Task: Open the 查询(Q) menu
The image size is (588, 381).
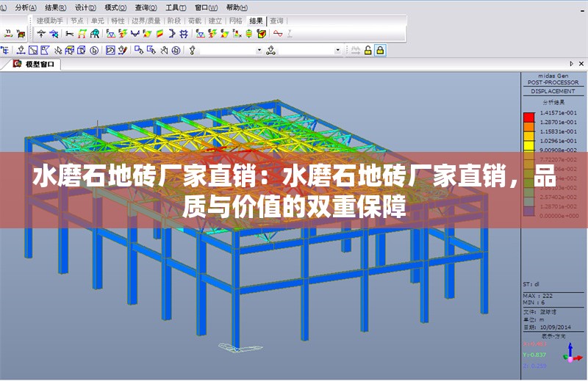Action: pos(146,7)
